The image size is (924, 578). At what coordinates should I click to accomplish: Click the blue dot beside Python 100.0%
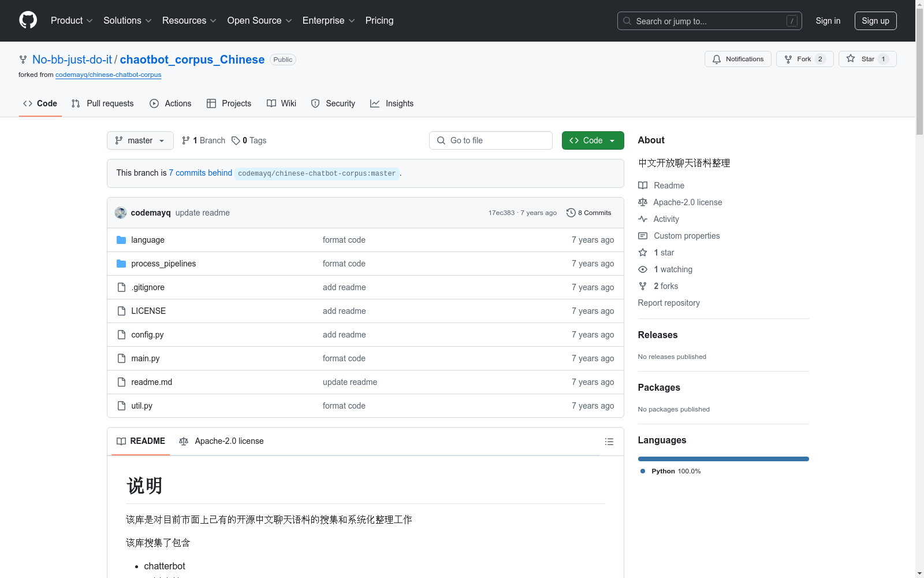(x=643, y=471)
